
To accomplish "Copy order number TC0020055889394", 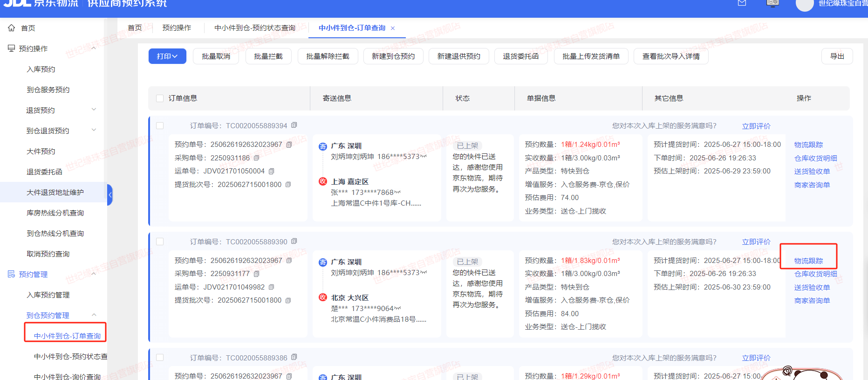I will pyautogui.click(x=294, y=125).
